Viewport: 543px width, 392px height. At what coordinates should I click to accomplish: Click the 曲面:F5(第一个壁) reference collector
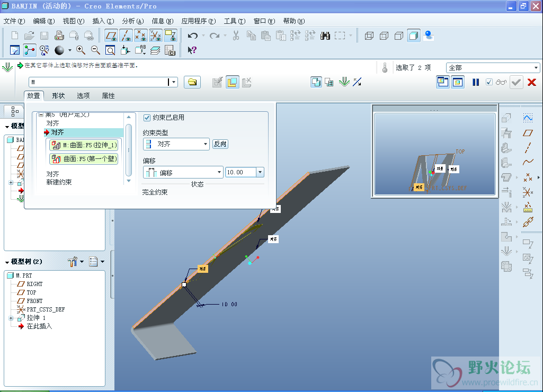point(84,159)
